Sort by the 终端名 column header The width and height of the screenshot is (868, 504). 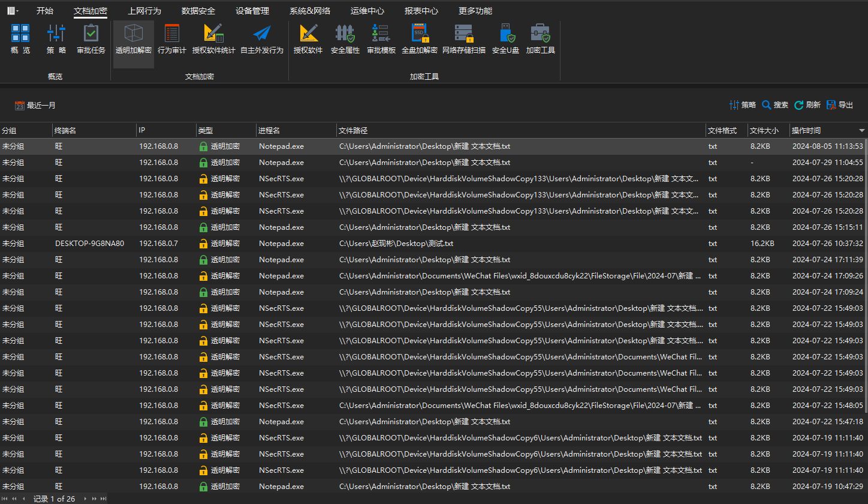pos(95,130)
